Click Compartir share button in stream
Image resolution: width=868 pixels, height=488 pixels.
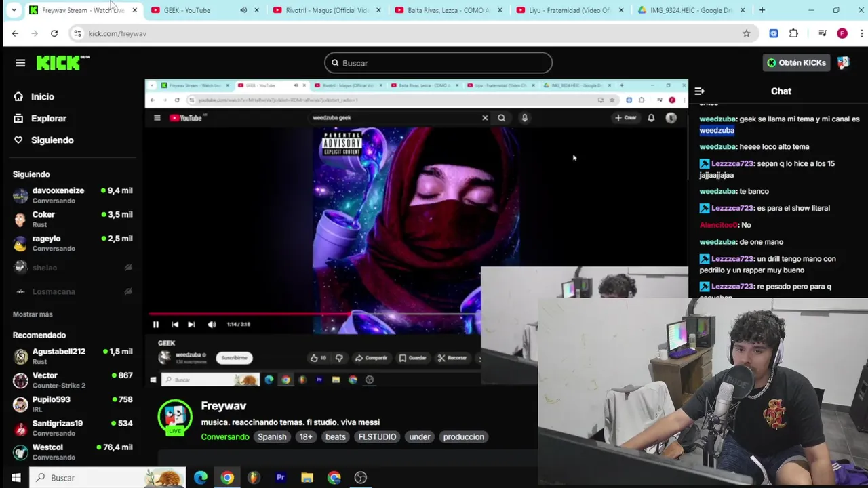(x=371, y=358)
